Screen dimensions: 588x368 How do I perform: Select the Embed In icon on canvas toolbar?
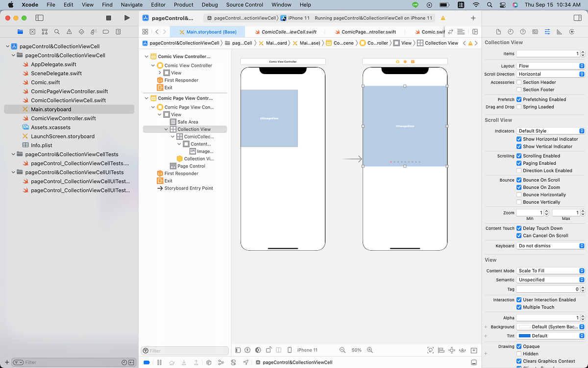(473, 350)
